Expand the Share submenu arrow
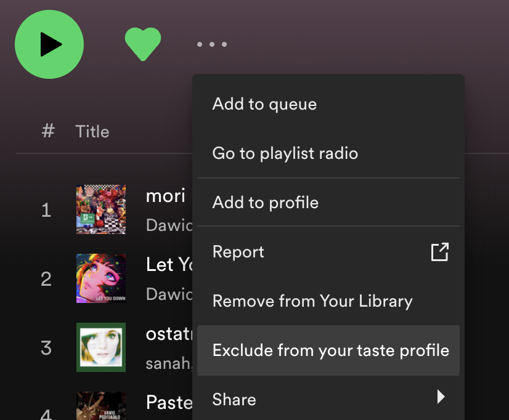 [441, 397]
